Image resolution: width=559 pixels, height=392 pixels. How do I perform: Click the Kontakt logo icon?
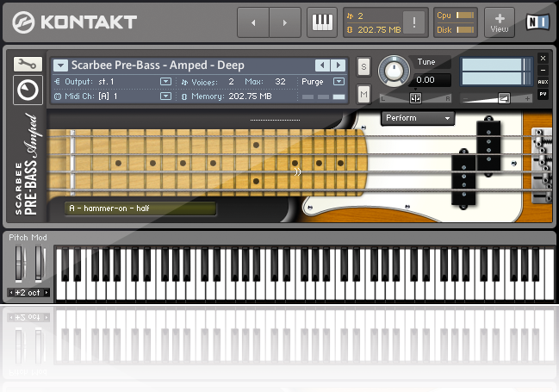[x=23, y=22]
